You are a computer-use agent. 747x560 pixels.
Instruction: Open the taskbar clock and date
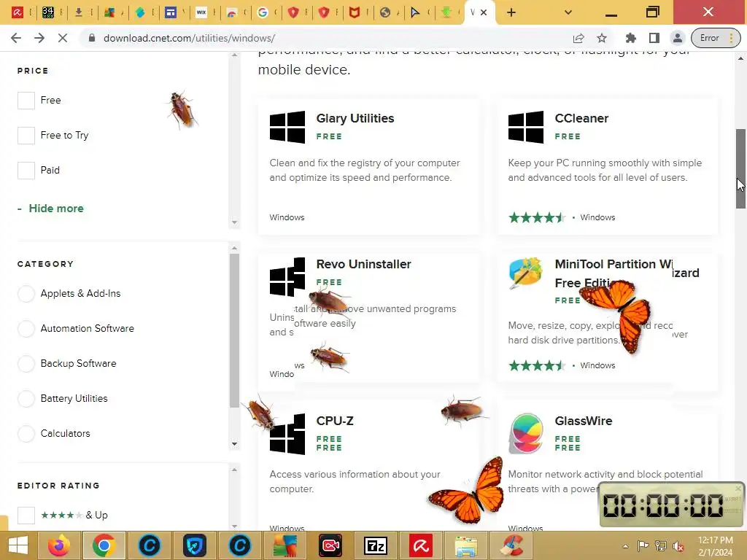pos(715,546)
